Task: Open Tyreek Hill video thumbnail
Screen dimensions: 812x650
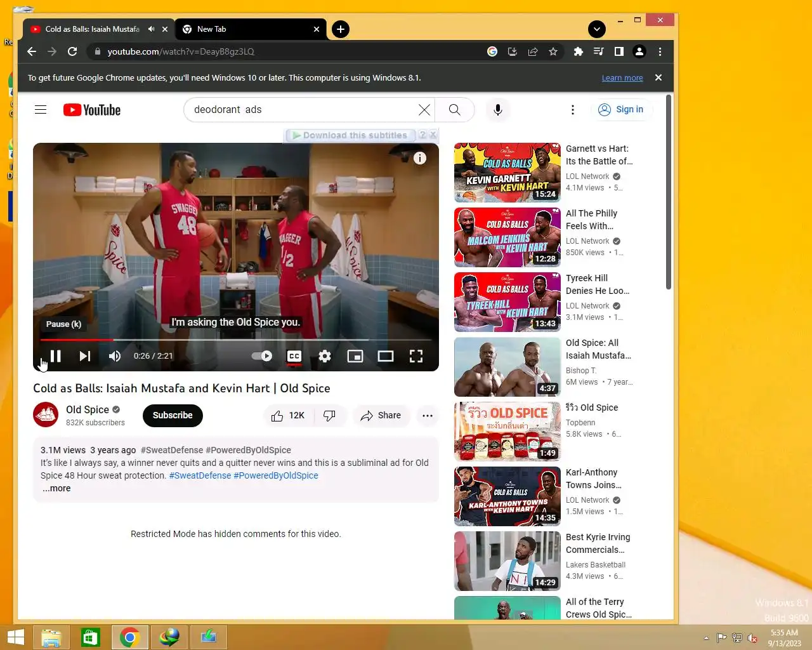Action: pyautogui.click(x=507, y=302)
